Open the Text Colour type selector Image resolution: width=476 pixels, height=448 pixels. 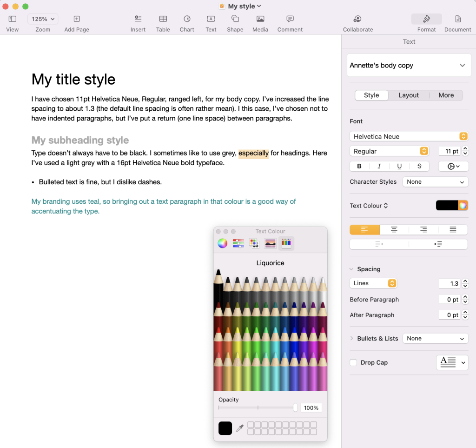click(369, 206)
